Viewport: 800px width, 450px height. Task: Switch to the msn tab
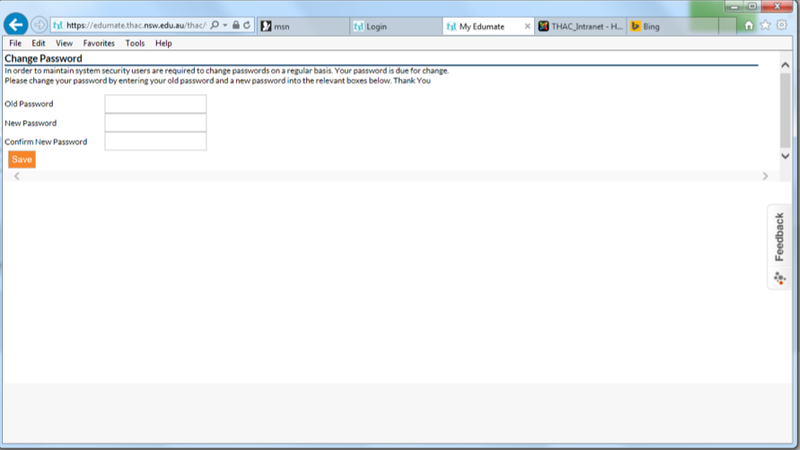point(303,26)
